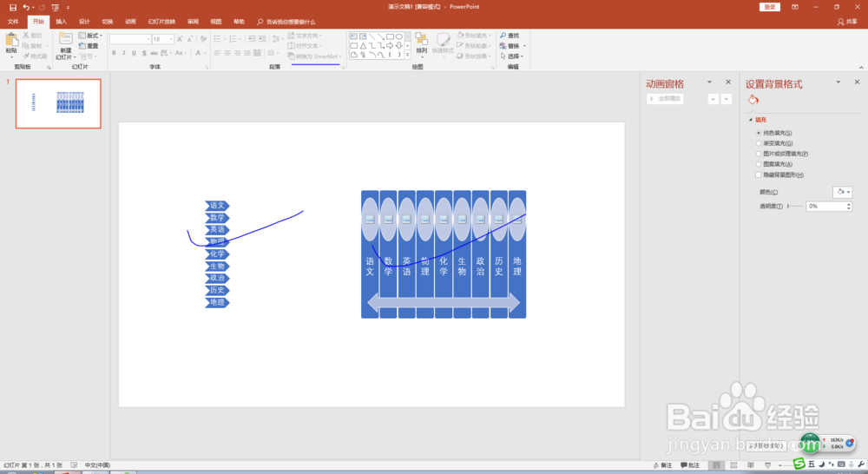Save the presentation via quick access toolbar
The height and width of the screenshot is (474, 868).
[13, 7]
